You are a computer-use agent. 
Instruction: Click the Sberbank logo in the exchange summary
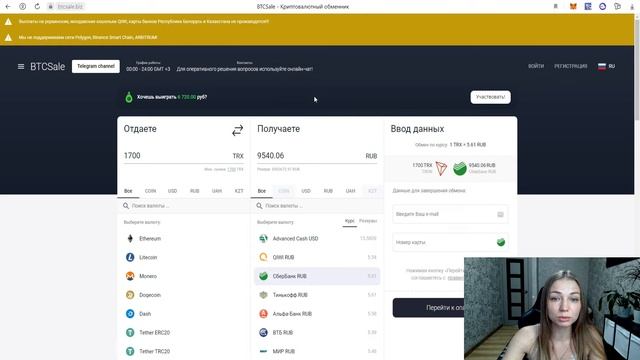pyautogui.click(x=460, y=168)
